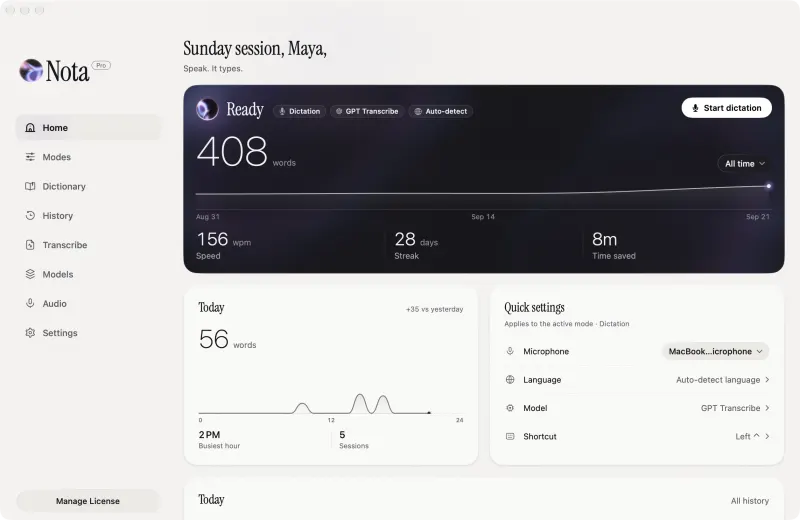The width and height of the screenshot is (800, 520).
Task: Click the Pro badge next to Nota
Action: (101, 65)
